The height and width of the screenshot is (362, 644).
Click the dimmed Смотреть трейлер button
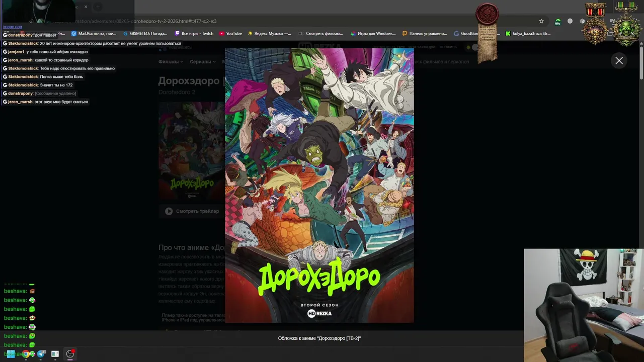[x=192, y=211]
